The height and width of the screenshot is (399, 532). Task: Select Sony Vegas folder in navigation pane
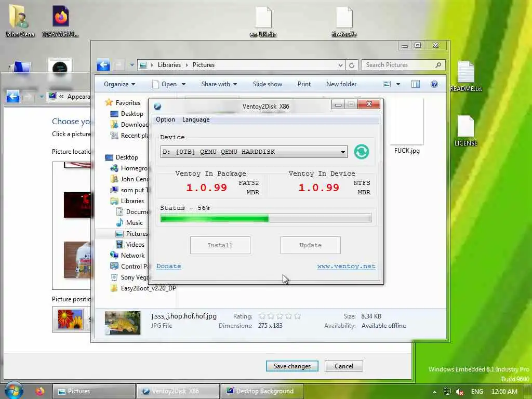(129, 277)
